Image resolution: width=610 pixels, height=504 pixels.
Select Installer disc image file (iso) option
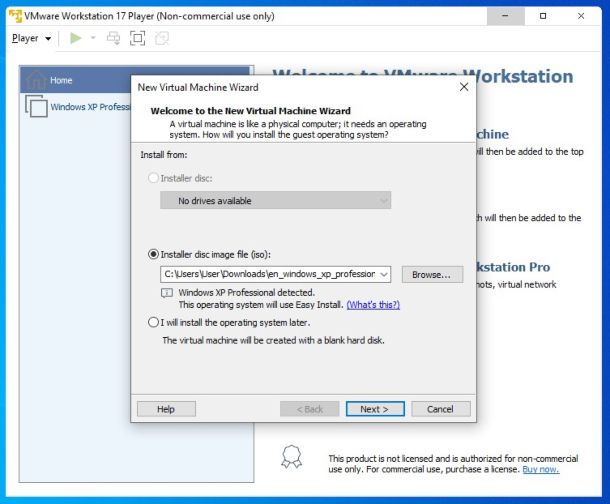pyautogui.click(x=153, y=254)
